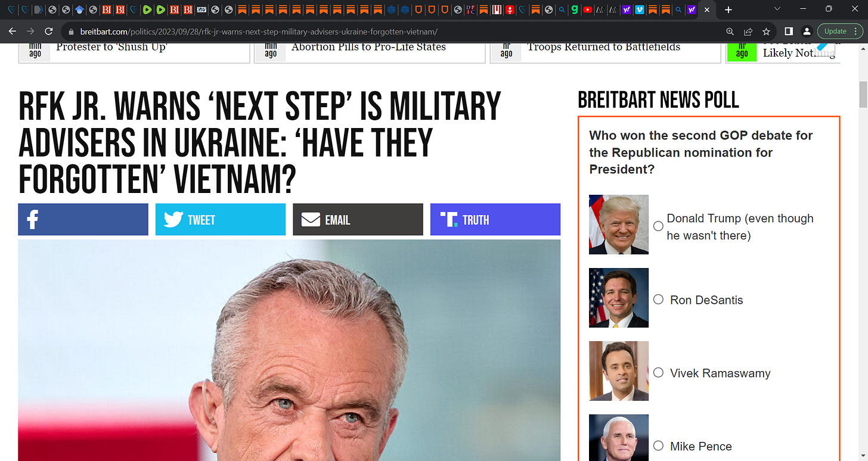The height and width of the screenshot is (461, 868).
Task: Select Donald Trump radio option in poll
Action: click(x=658, y=226)
